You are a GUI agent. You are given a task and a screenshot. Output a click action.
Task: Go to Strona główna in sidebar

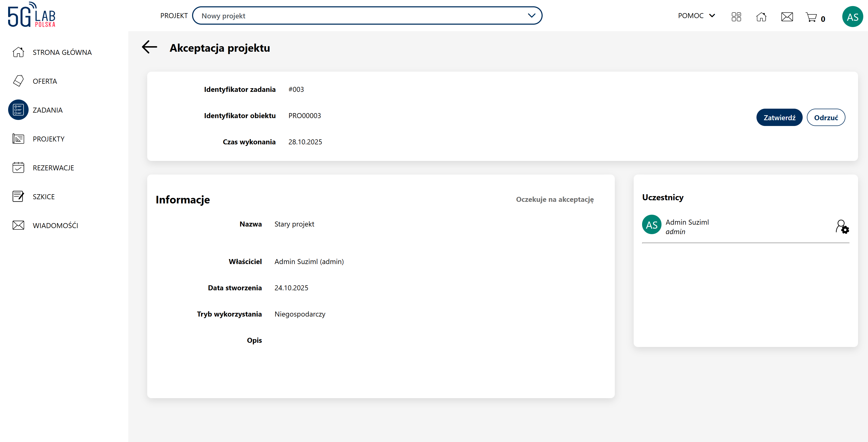62,52
